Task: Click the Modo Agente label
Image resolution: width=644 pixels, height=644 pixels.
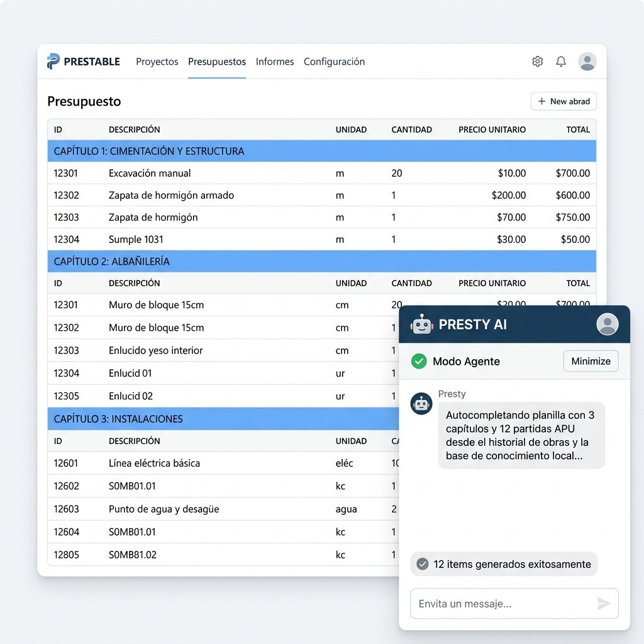Action: (x=466, y=362)
